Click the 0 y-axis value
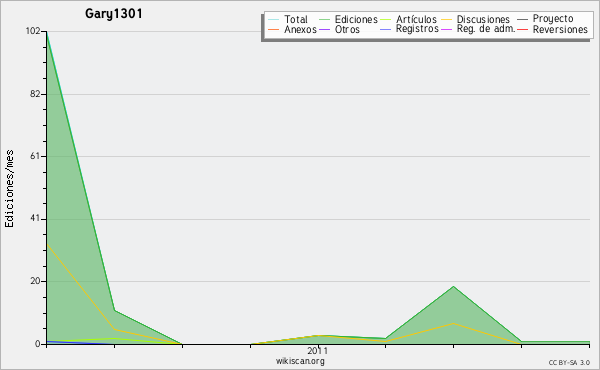 [38, 344]
